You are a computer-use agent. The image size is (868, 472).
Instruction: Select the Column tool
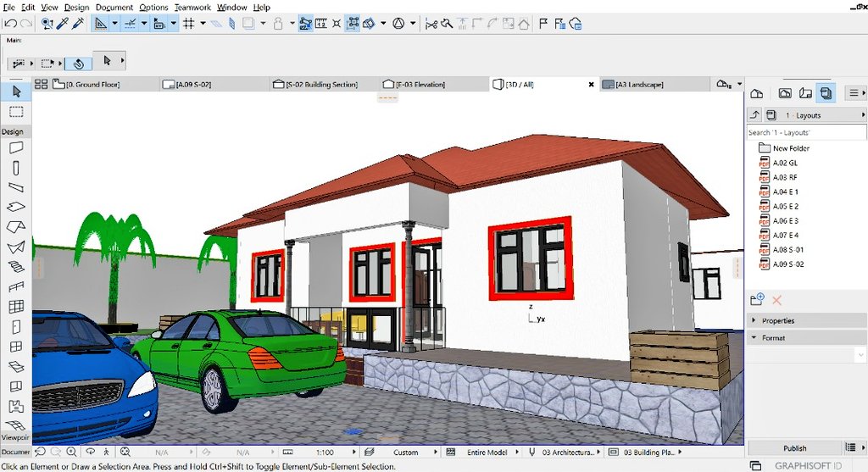16,168
